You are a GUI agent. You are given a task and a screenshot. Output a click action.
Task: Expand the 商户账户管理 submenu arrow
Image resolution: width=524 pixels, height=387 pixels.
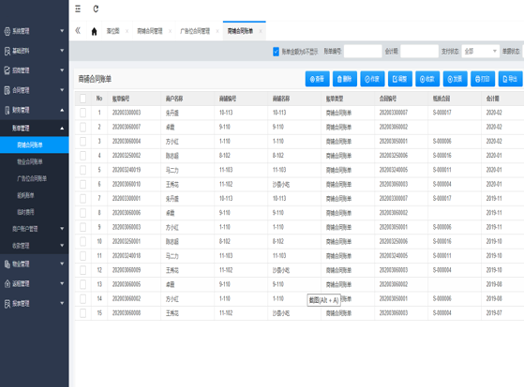point(62,229)
